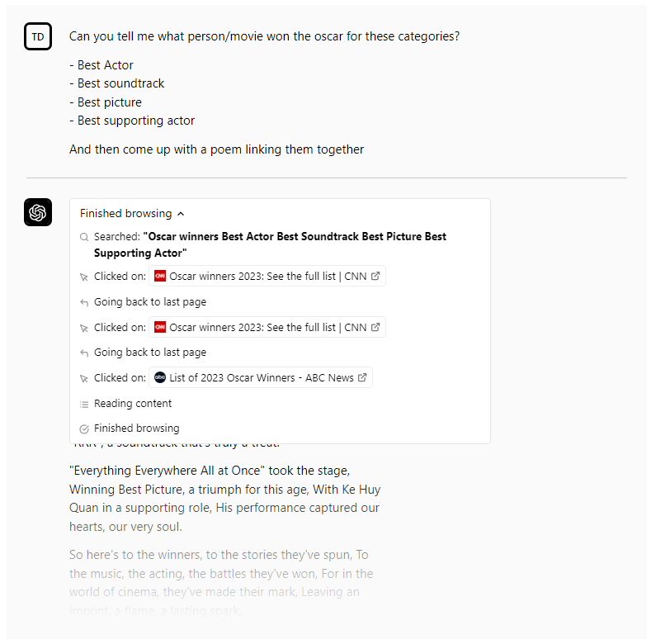Click external link icon on second CNN chip

[376, 328]
